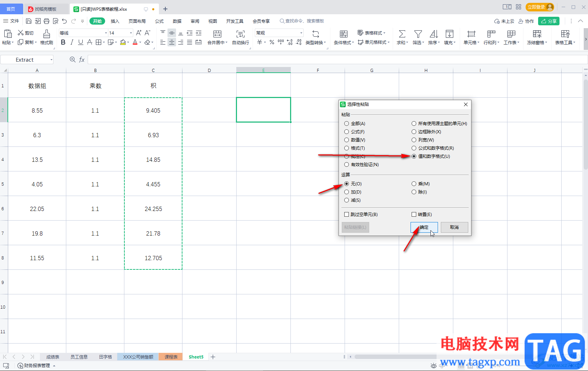Toggle Bold formatting
Viewport: 588px width, 371px height.
coord(63,42)
